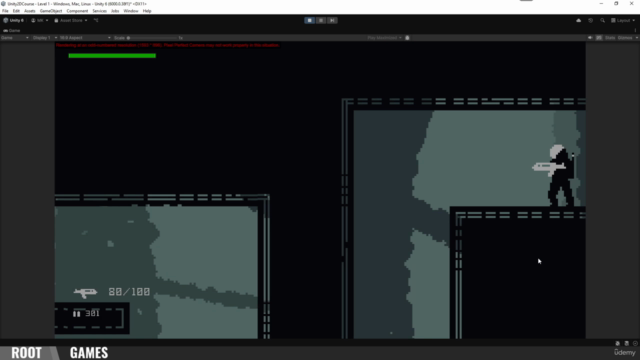Screen dimensions: 640x360
Task: Open the Component menu
Action: (x=77, y=11)
